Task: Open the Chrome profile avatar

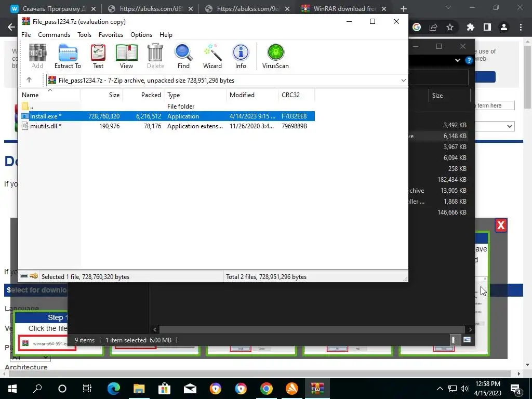Action: 504,27
